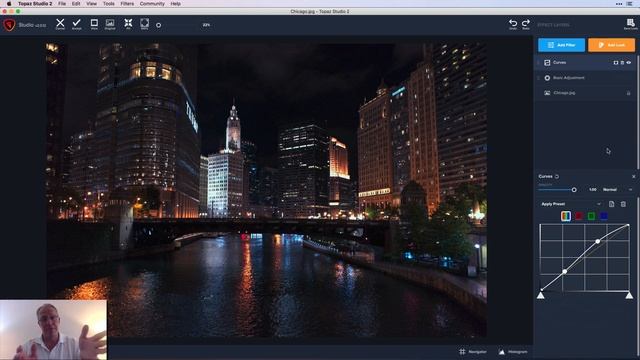640x360 pixels.
Task: Click the save preset document icon
Action: coord(611,204)
